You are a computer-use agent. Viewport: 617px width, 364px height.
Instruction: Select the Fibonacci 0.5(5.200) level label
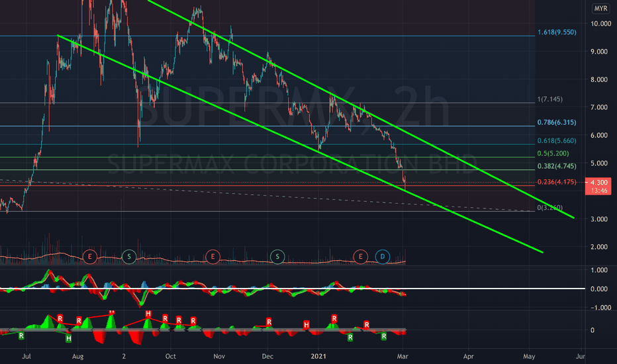point(553,153)
